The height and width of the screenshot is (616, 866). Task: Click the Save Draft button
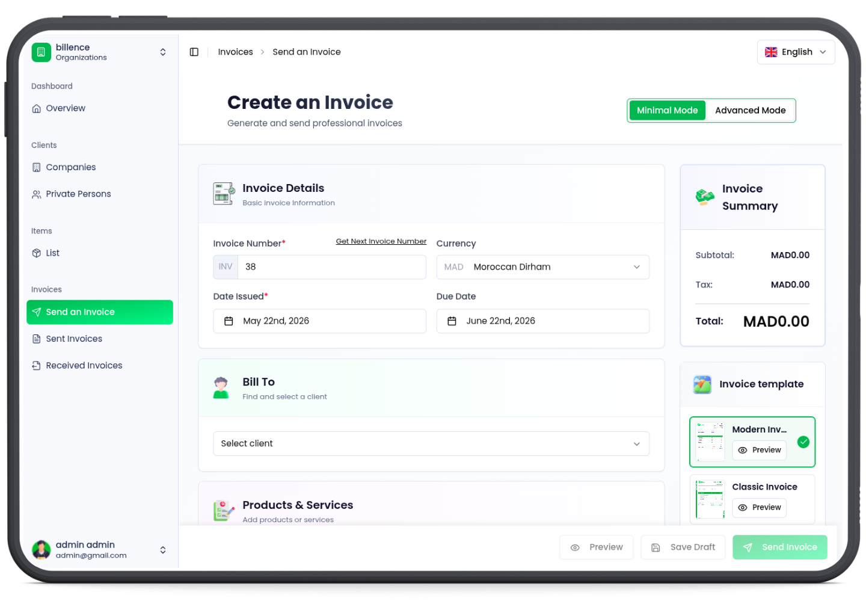coord(683,547)
